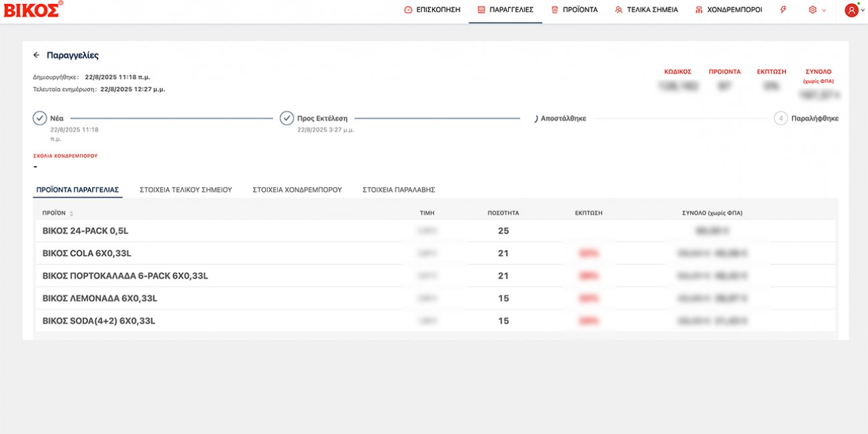The height and width of the screenshot is (434, 868).
Task: Select the ΠΡΟΪΟΝΤΑ ΠΑΡΑΓΓΕΛΙΑΣ tab
Action: pos(77,190)
